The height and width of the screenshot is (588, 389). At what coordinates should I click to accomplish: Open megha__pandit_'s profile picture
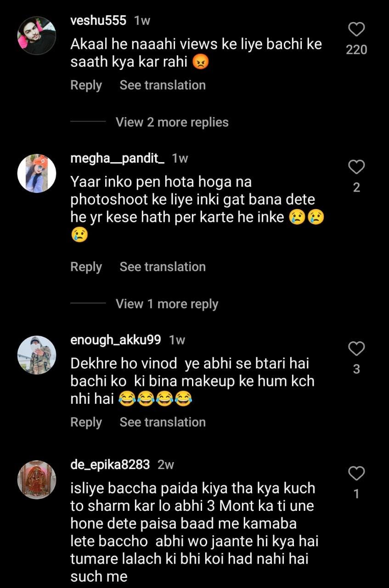click(x=37, y=173)
